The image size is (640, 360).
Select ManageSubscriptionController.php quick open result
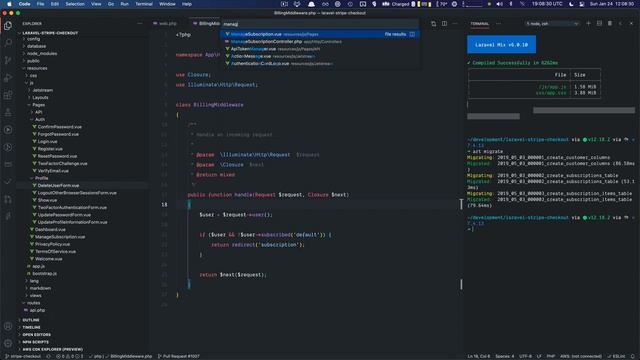click(320, 42)
